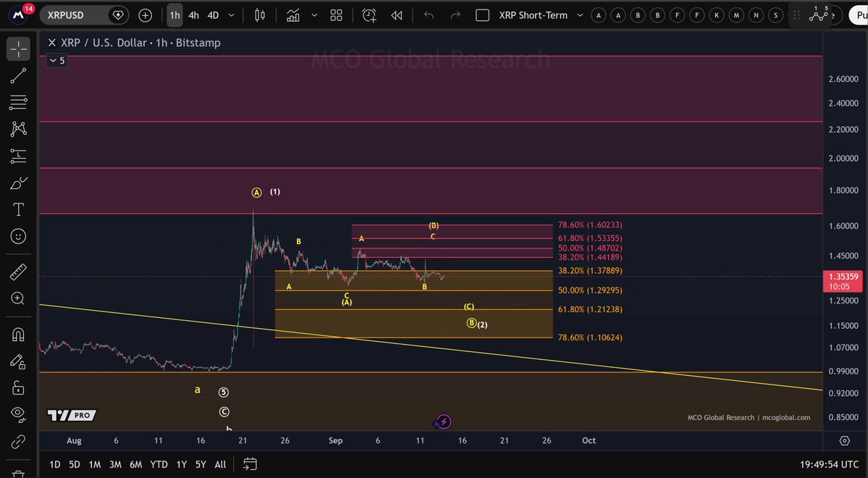
Task: Choose the text annotation tool
Action: click(17, 210)
